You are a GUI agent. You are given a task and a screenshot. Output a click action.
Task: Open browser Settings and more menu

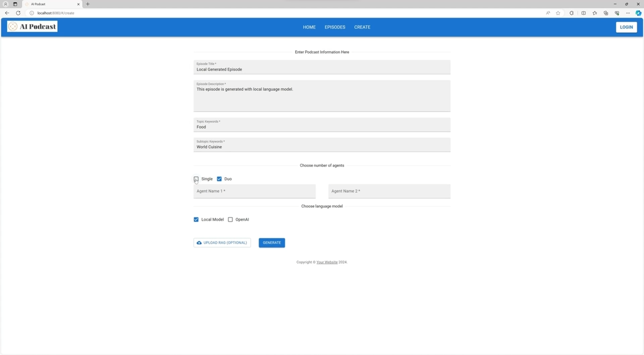[x=628, y=13]
